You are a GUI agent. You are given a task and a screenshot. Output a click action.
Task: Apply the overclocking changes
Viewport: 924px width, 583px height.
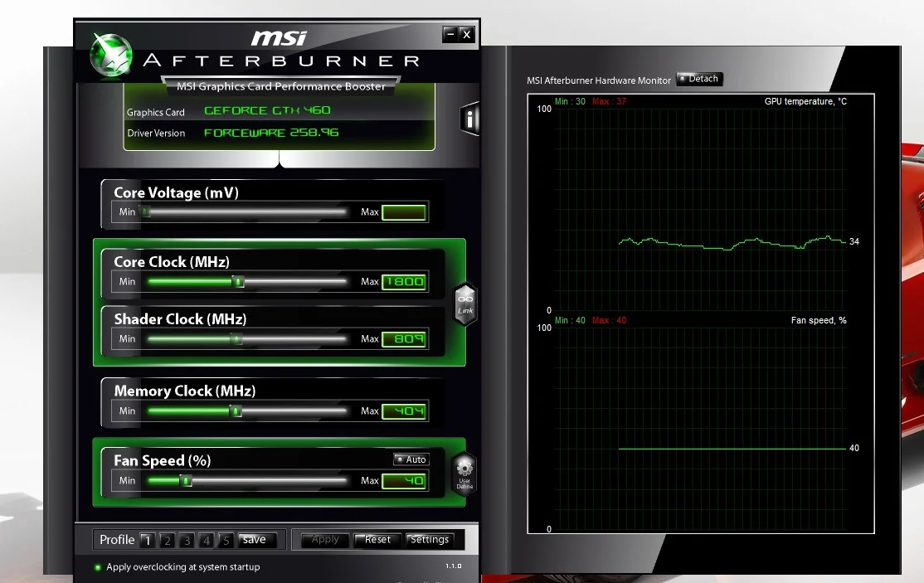(x=325, y=539)
